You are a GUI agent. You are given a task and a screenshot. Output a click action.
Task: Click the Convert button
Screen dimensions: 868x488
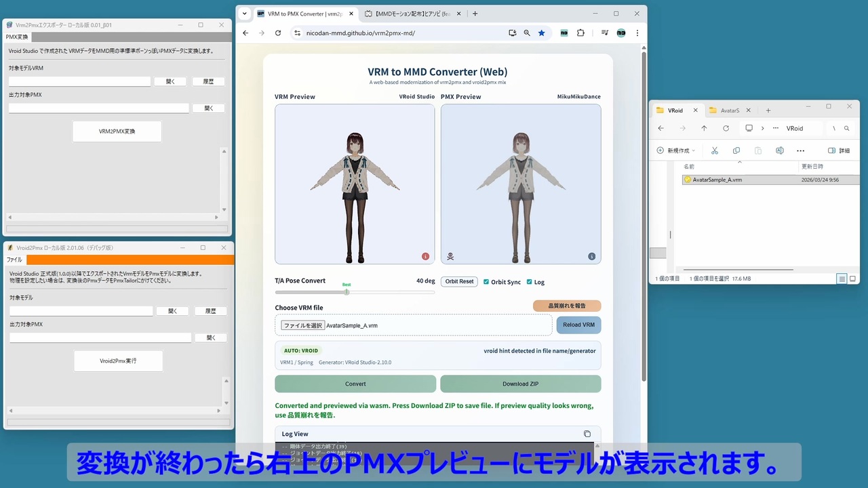355,384
